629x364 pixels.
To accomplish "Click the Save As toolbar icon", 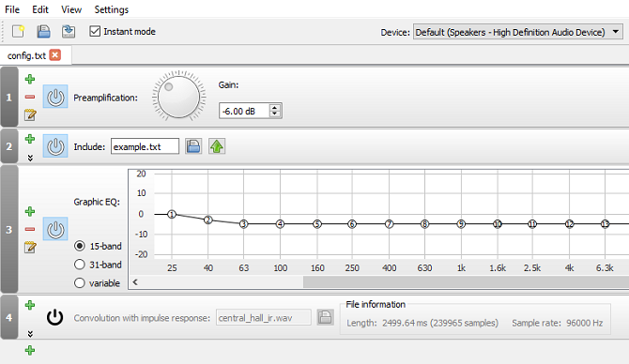I will click(69, 31).
